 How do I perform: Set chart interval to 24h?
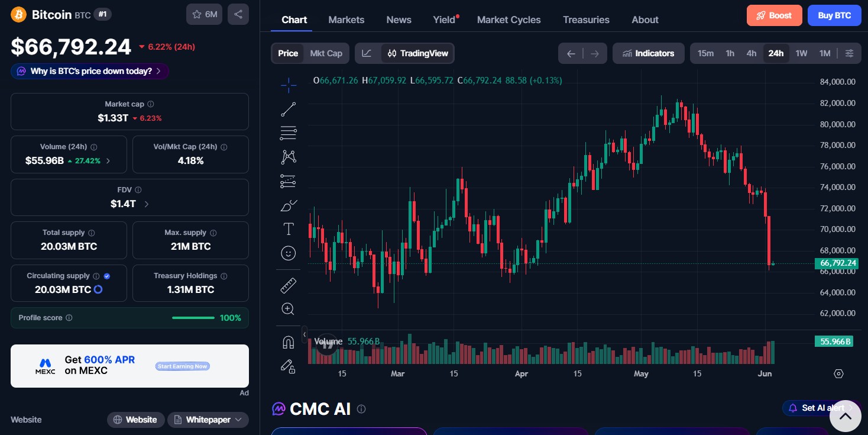pos(776,53)
